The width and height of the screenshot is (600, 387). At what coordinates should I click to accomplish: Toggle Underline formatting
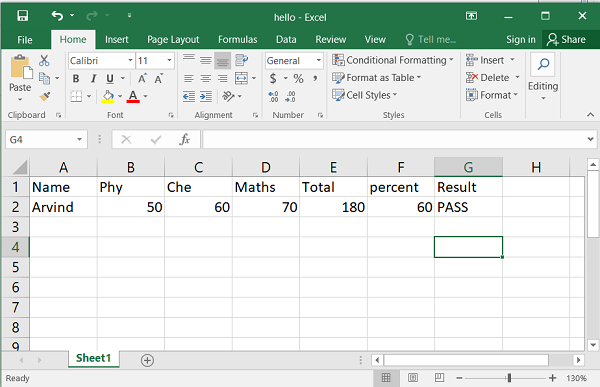tap(110, 78)
